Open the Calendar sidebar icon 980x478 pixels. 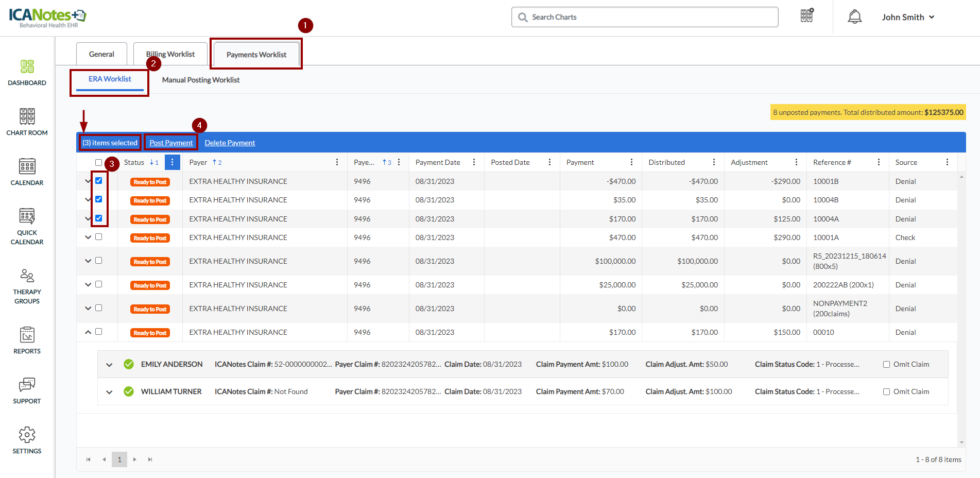click(27, 172)
